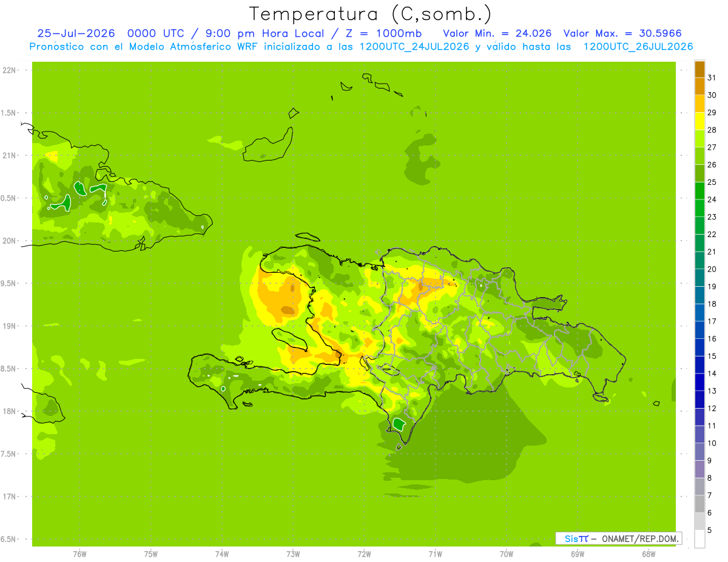This screenshot has height=562, width=728.
Task: Click the colorbar segment between 29 and 30
Action: (699, 104)
